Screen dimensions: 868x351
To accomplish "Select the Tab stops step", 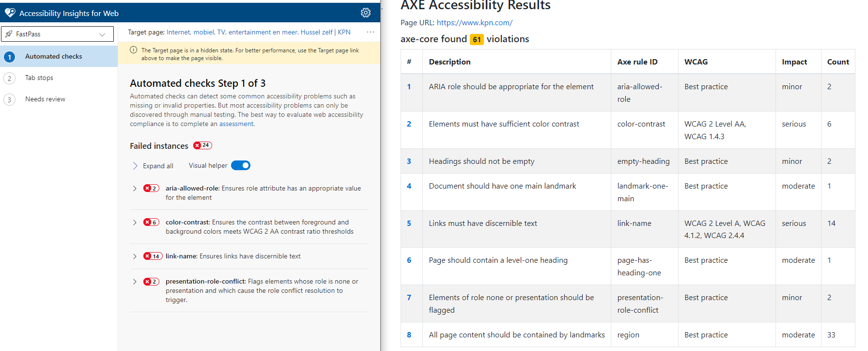I will [x=39, y=78].
